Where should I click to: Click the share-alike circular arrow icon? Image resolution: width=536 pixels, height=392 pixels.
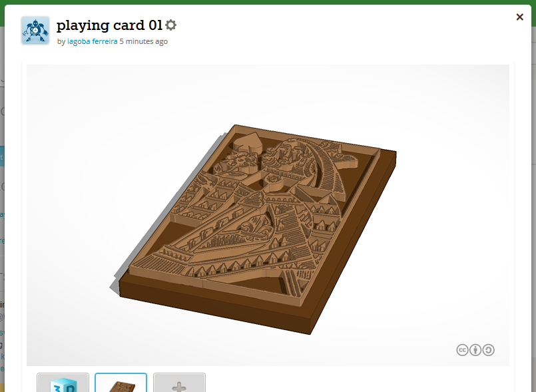[488, 350]
